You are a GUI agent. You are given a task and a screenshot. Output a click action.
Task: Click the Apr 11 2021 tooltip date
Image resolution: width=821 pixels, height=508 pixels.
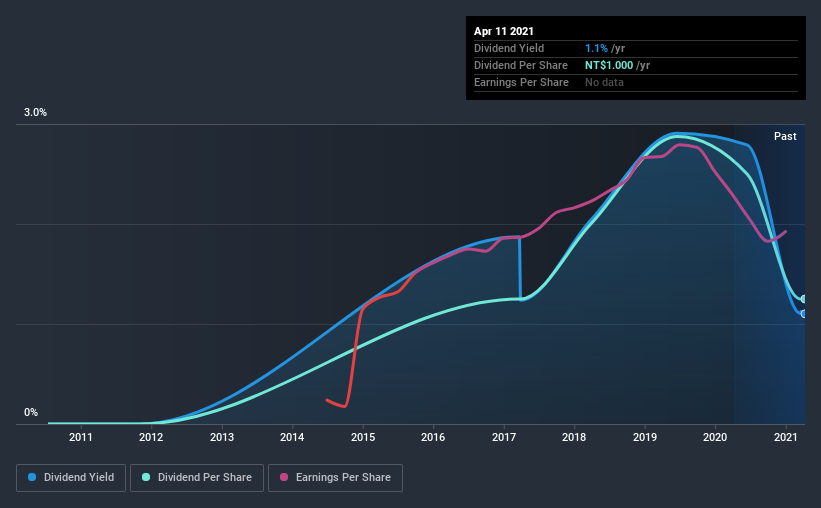(x=504, y=31)
